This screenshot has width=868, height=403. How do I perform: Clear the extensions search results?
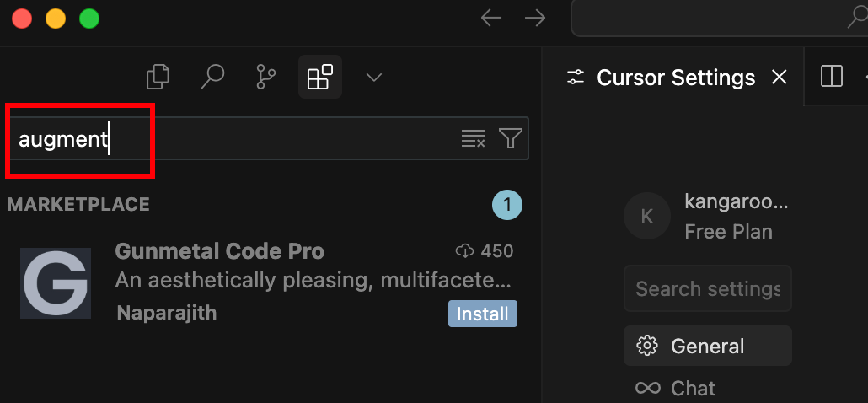click(x=474, y=138)
